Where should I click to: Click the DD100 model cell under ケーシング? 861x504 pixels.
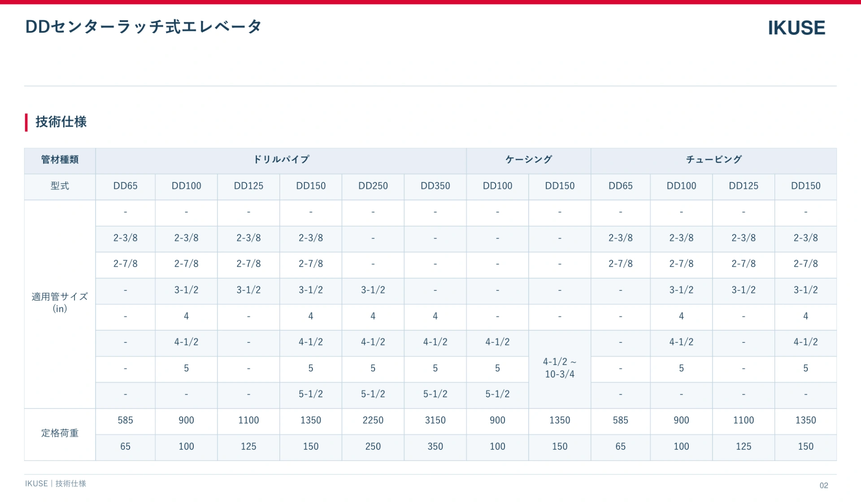tap(498, 186)
